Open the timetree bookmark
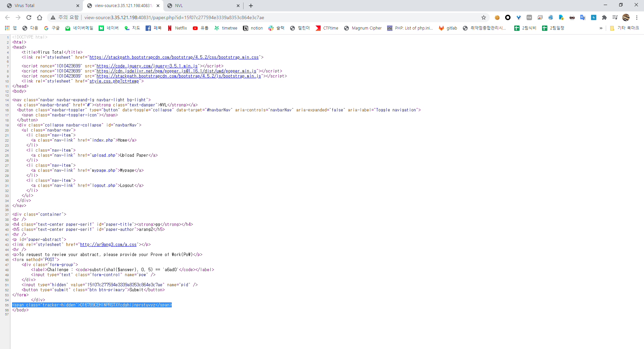This screenshot has height=349, width=644. coord(226,28)
